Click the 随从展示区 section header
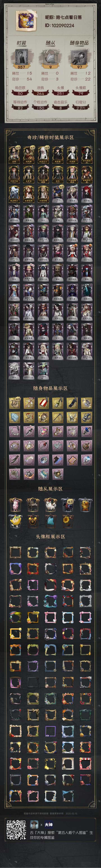Viewport: 101px width, 868px height. (50, 489)
